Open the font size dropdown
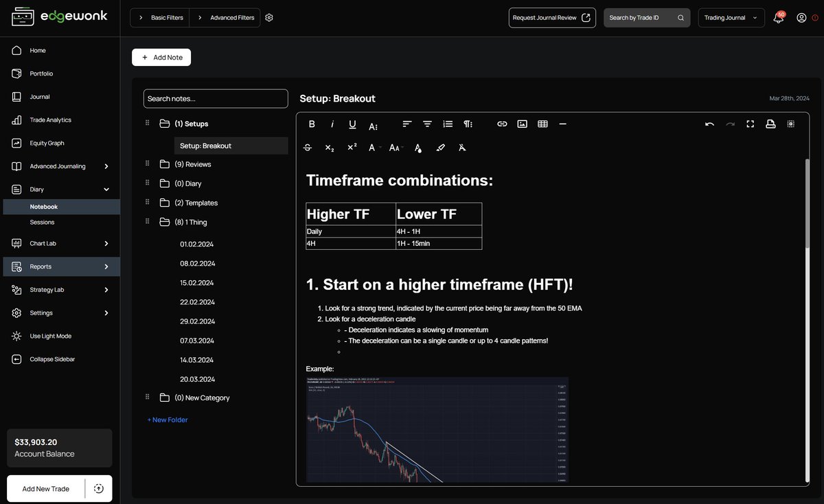 [396, 148]
